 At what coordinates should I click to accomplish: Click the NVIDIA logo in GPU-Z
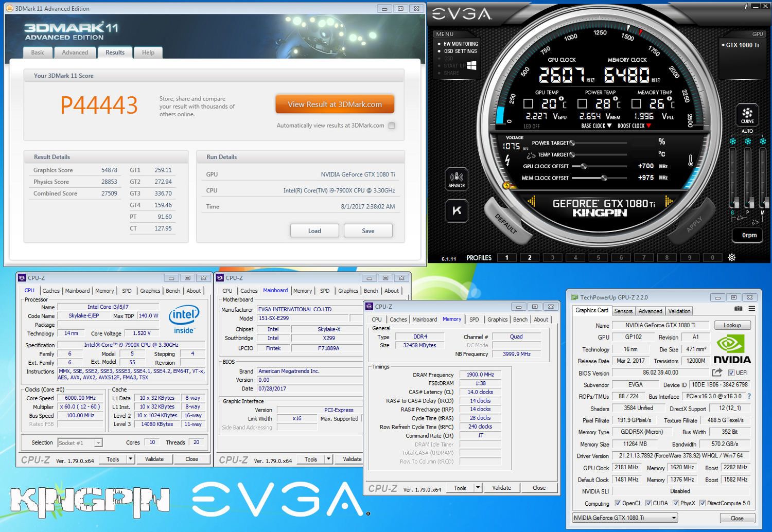point(732,349)
